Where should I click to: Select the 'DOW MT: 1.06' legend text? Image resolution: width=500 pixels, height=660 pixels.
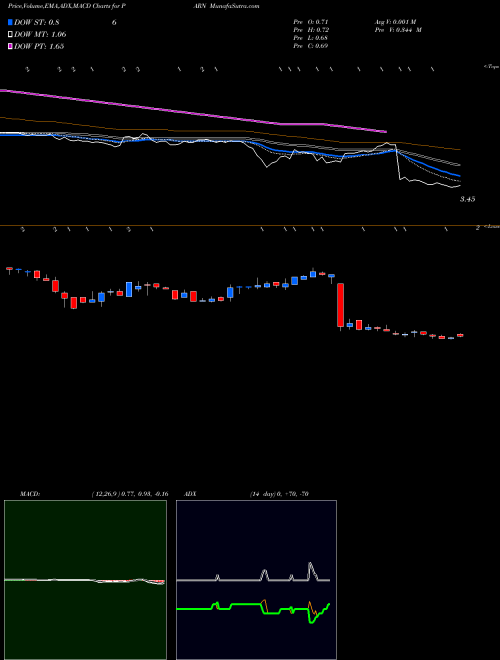pos(40,34)
